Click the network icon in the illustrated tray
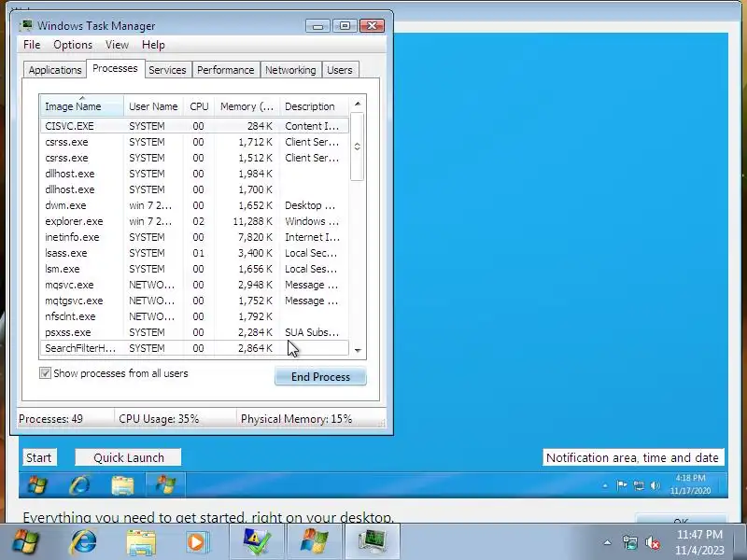The width and height of the screenshot is (747, 560). (x=639, y=485)
